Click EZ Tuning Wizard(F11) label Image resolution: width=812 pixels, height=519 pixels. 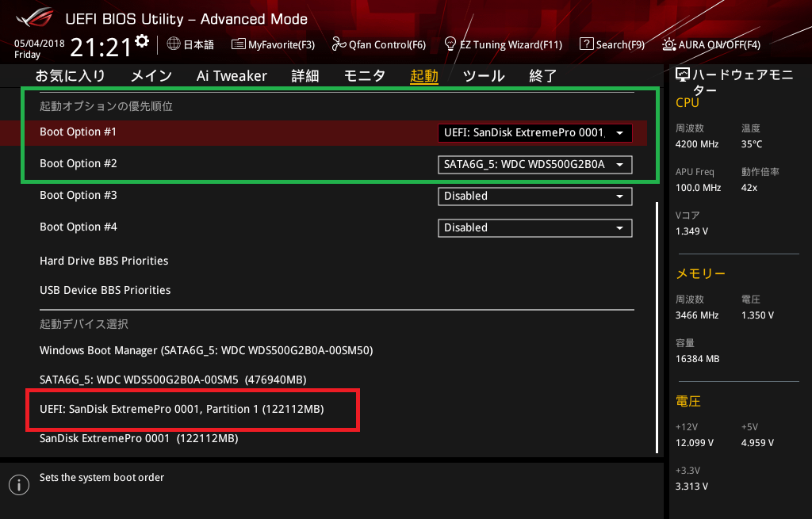tap(511, 45)
